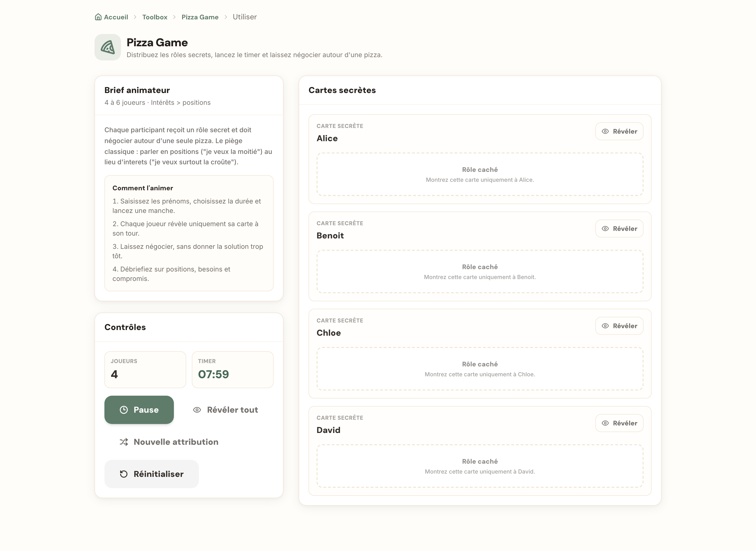Shuffle roles with Nouvelle attribution
The image size is (756, 551).
click(x=169, y=442)
